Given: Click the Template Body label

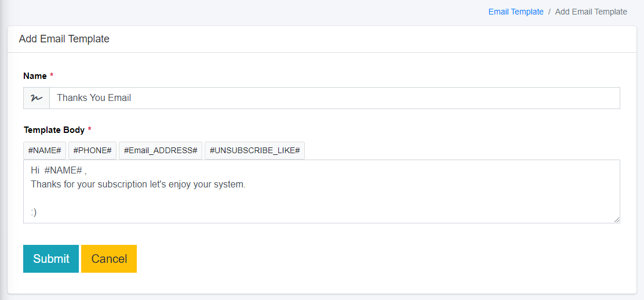Looking at the screenshot, I should click(x=54, y=130).
